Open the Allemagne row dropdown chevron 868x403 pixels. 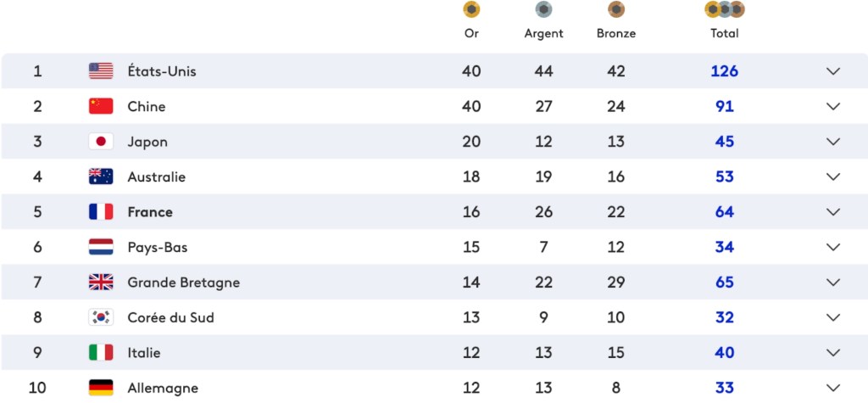pos(832,388)
